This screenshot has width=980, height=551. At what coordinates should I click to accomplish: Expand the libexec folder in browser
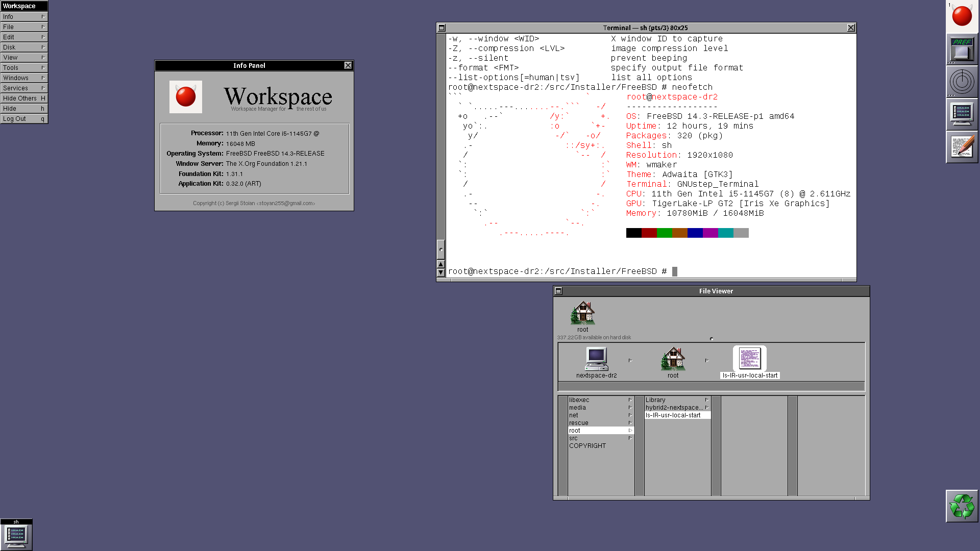[600, 400]
